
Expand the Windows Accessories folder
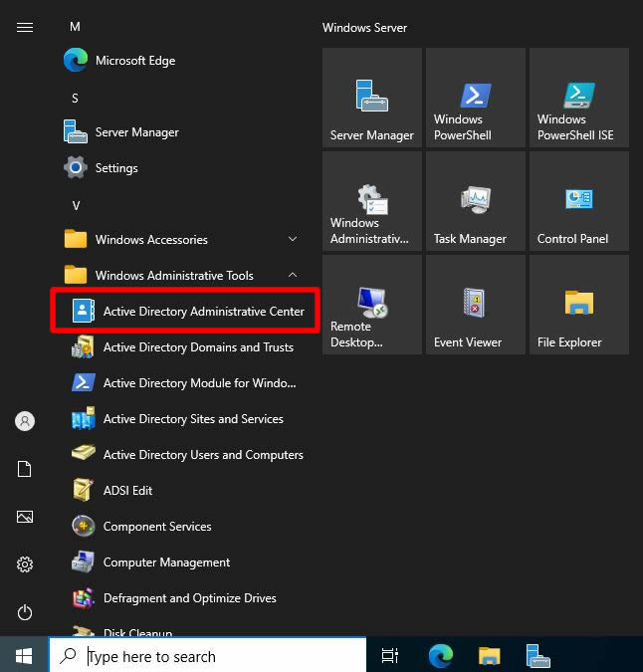pos(183,239)
